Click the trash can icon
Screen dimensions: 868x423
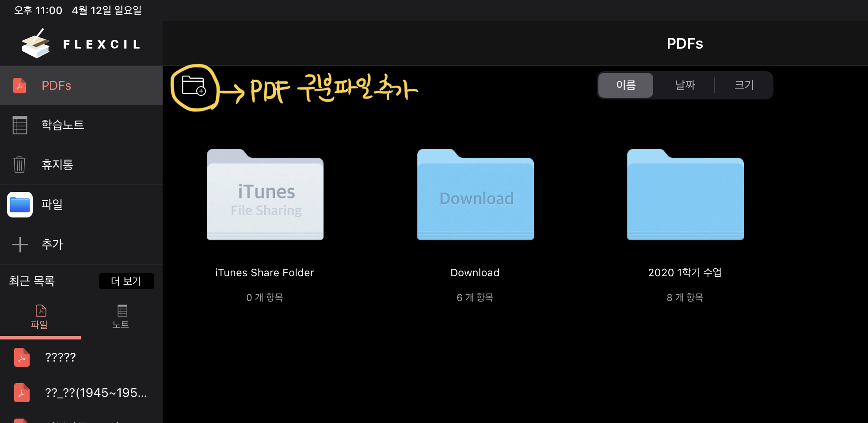[19, 164]
